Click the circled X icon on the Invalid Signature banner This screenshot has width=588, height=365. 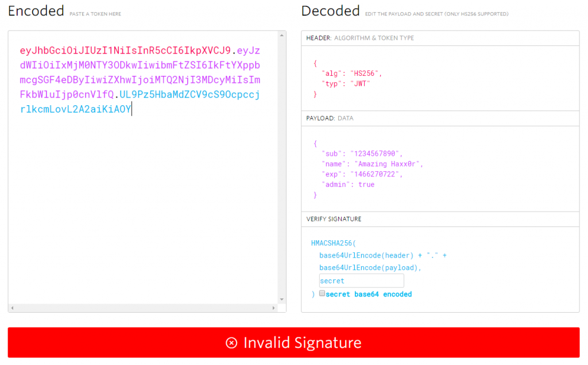point(231,343)
